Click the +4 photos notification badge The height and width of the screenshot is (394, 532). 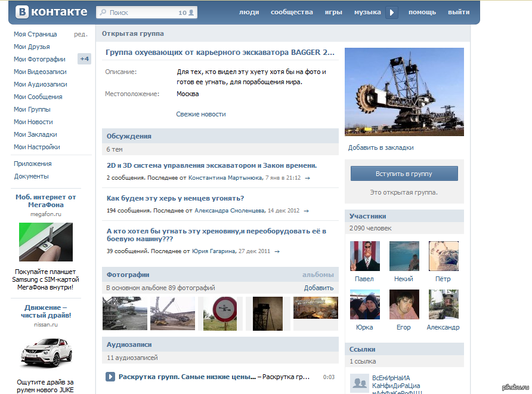[84, 59]
